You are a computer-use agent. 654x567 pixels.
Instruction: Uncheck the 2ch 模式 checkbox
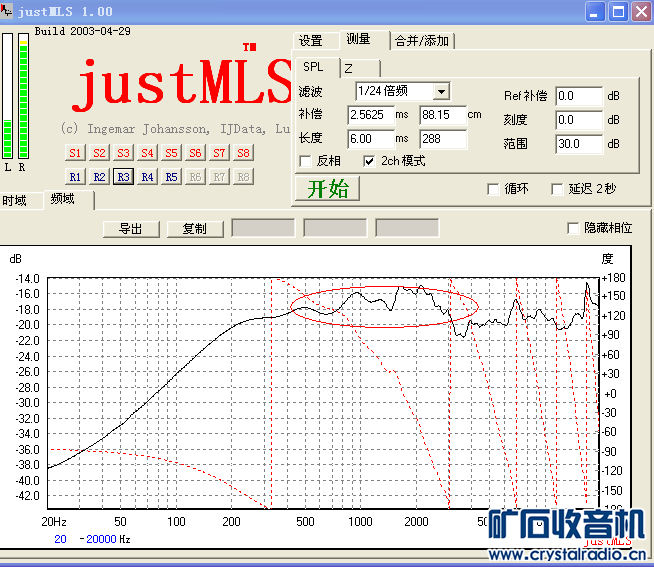(x=369, y=161)
